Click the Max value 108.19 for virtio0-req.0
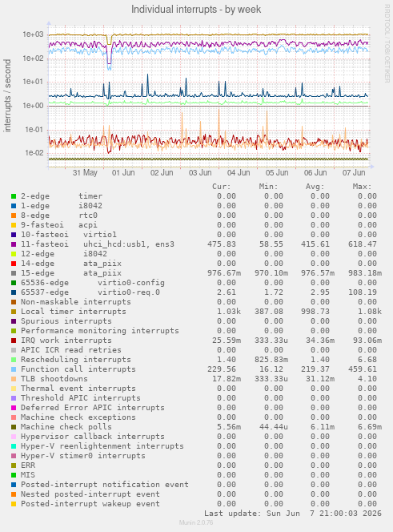 (x=362, y=292)
